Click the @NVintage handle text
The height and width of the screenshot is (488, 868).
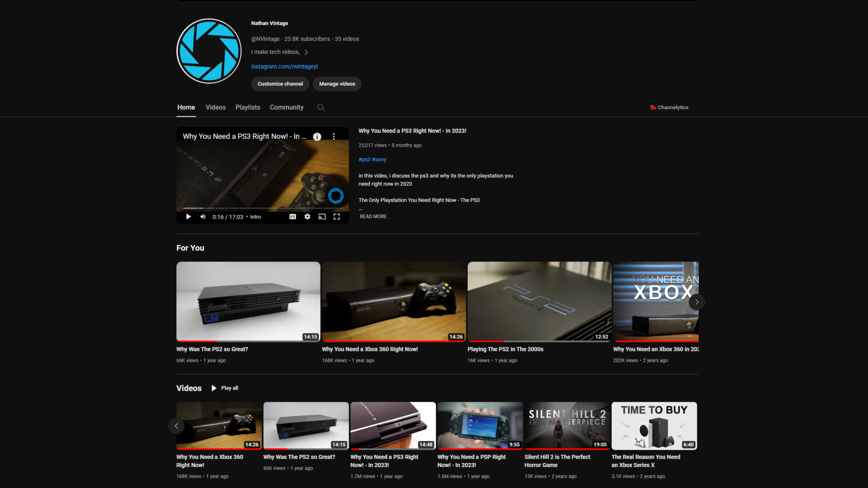point(265,39)
